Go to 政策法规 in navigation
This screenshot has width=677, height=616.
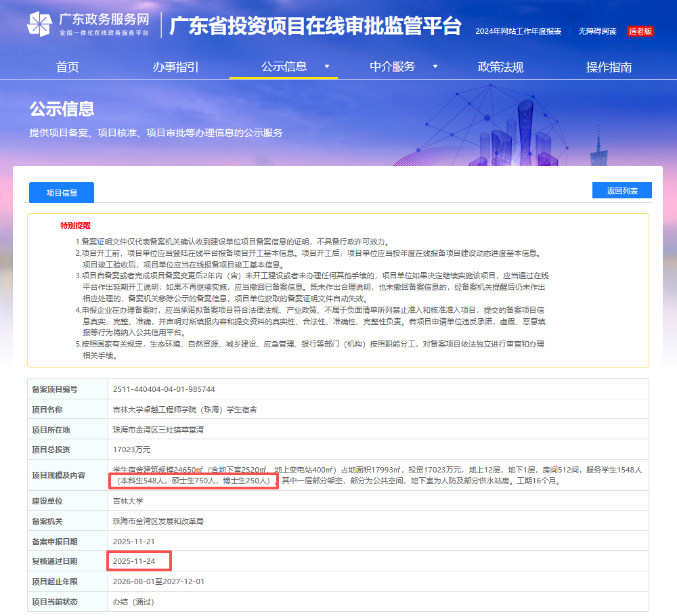tap(500, 67)
